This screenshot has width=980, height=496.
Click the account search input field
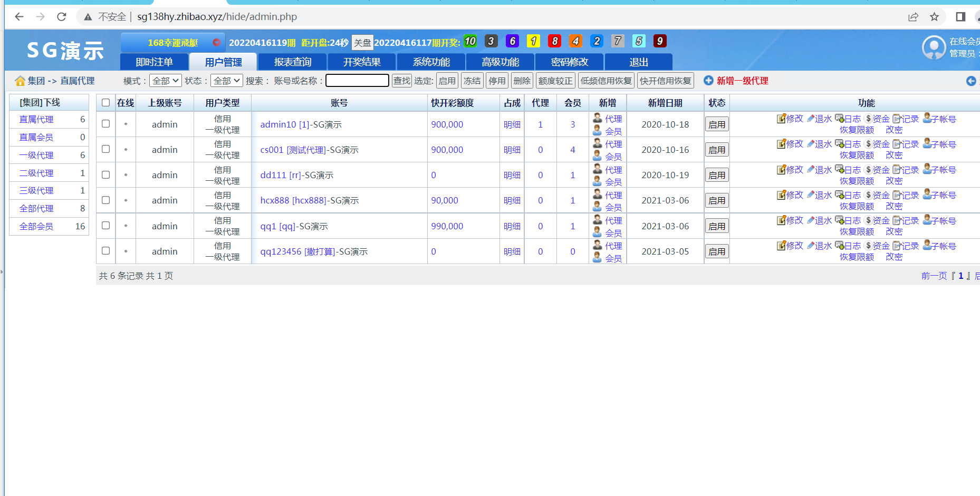click(x=357, y=80)
